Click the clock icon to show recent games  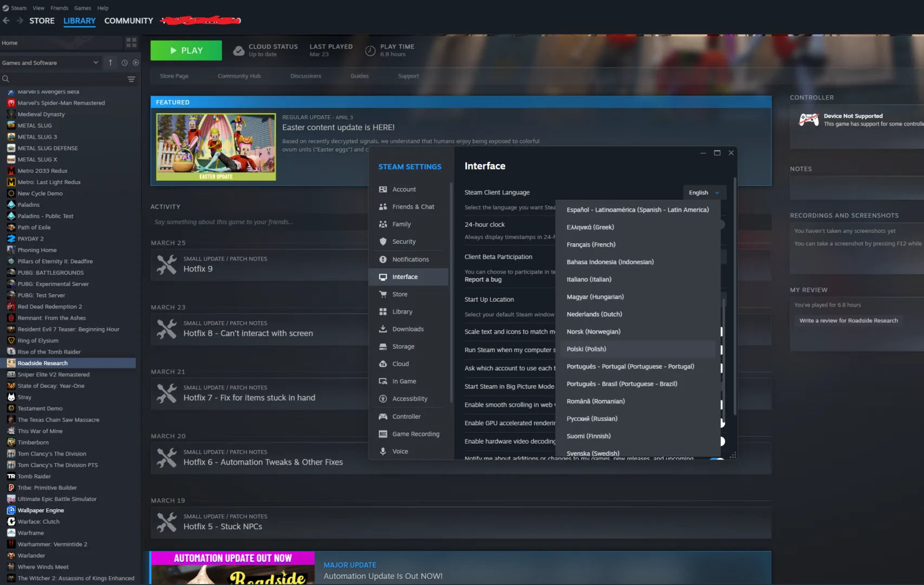(x=125, y=63)
